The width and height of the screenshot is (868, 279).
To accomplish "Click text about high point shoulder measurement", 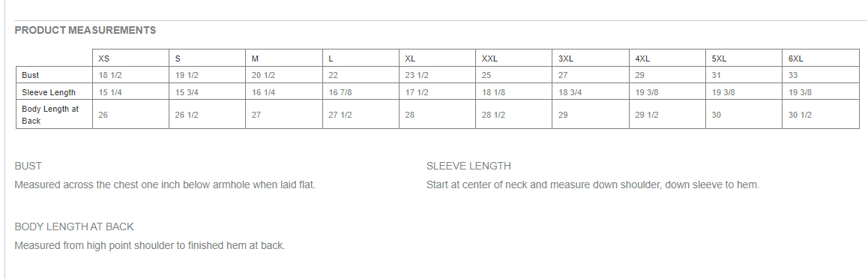I will click(x=149, y=246).
